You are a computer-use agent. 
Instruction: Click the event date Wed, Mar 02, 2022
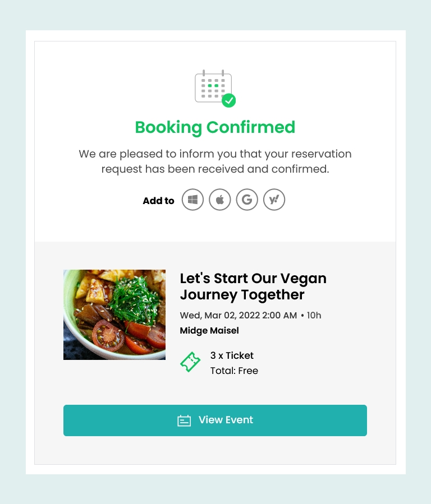(219, 315)
